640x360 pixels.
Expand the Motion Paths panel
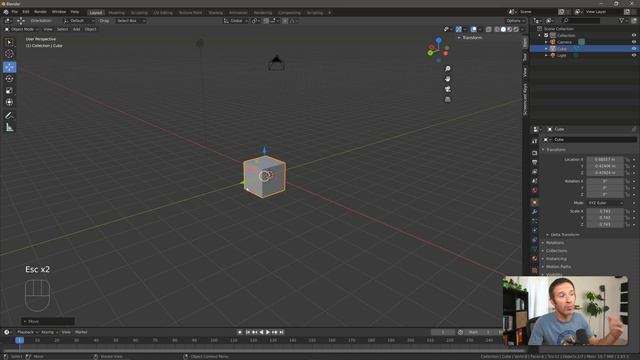point(558,267)
